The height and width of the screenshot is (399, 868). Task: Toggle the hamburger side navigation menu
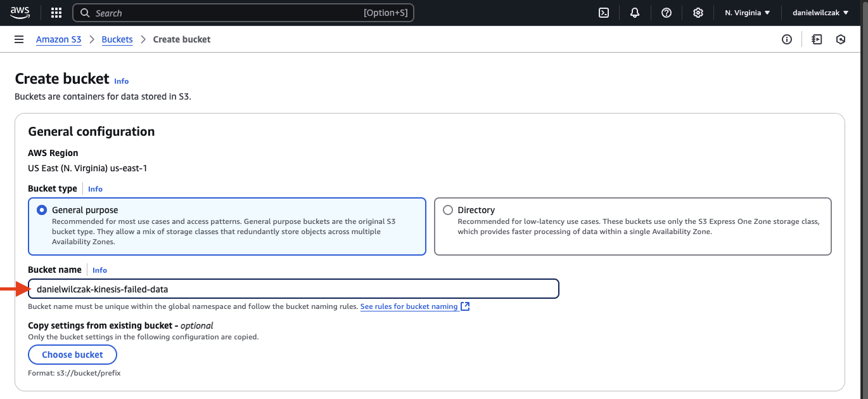click(x=19, y=39)
